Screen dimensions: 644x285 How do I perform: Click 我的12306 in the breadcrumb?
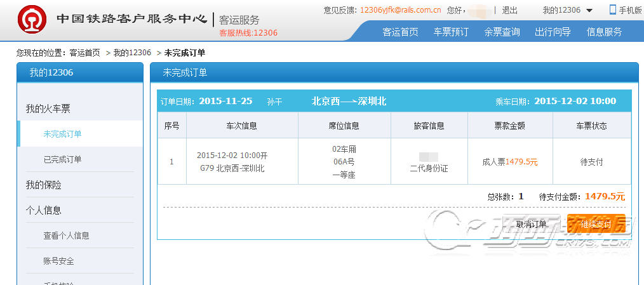point(132,53)
